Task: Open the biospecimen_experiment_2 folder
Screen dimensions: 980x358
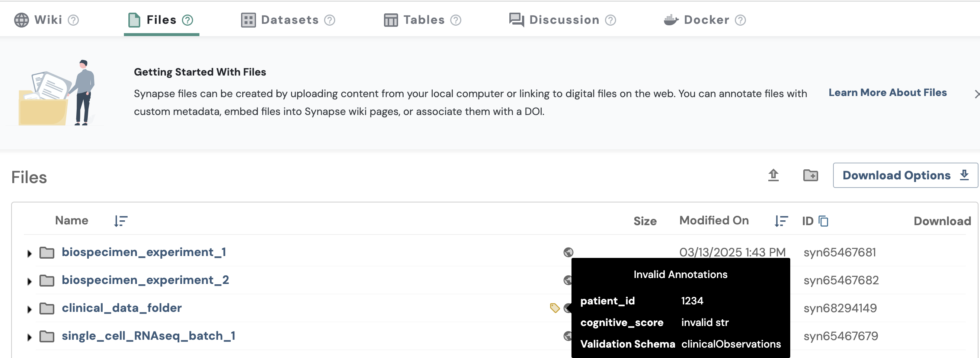Action: [x=146, y=280]
